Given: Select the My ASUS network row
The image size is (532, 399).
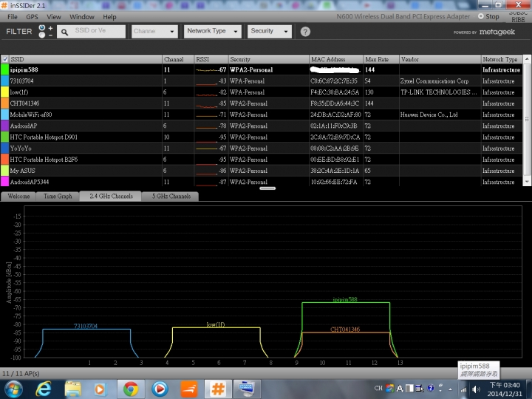Looking at the screenshot, I should (262, 171).
